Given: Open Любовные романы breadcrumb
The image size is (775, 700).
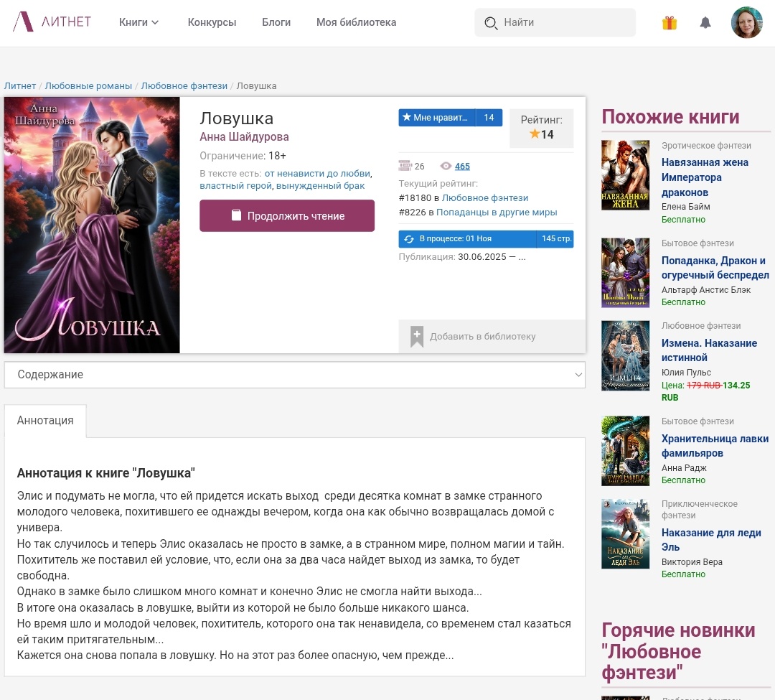Looking at the screenshot, I should coord(88,85).
